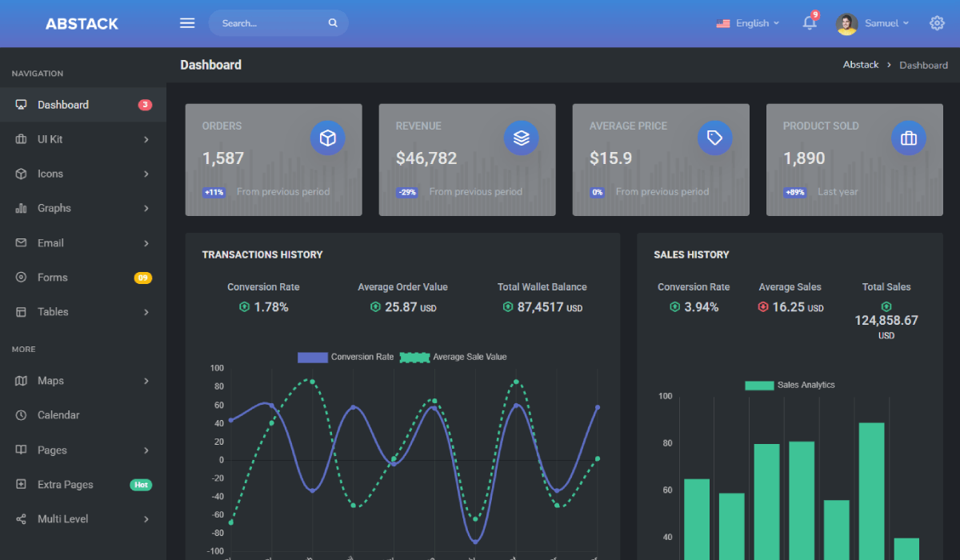Click the Email envelope icon
960x560 pixels.
(x=21, y=243)
